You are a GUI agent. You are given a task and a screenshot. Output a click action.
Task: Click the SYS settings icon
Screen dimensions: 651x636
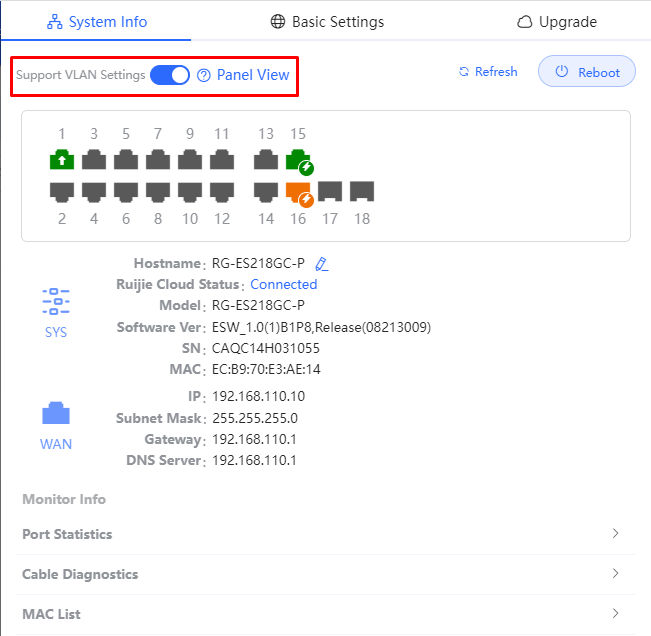tap(56, 301)
